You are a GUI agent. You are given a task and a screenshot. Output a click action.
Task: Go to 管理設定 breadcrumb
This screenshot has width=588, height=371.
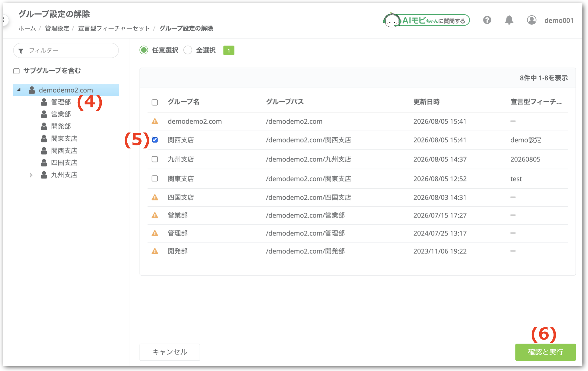pos(57,28)
